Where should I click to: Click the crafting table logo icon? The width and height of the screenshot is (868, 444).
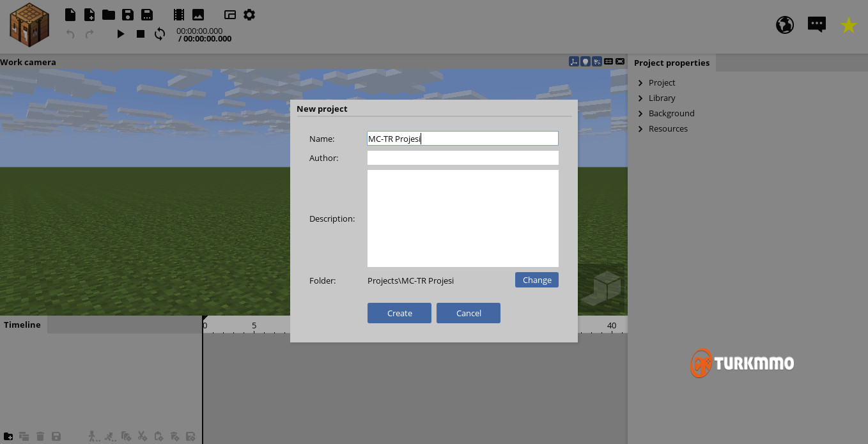pyautogui.click(x=29, y=25)
